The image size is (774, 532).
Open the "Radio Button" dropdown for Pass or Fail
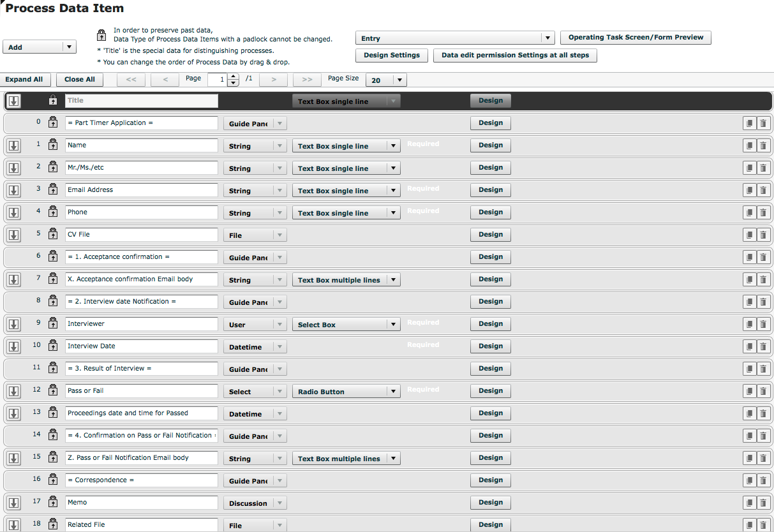pyautogui.click(x=393, y=391)
